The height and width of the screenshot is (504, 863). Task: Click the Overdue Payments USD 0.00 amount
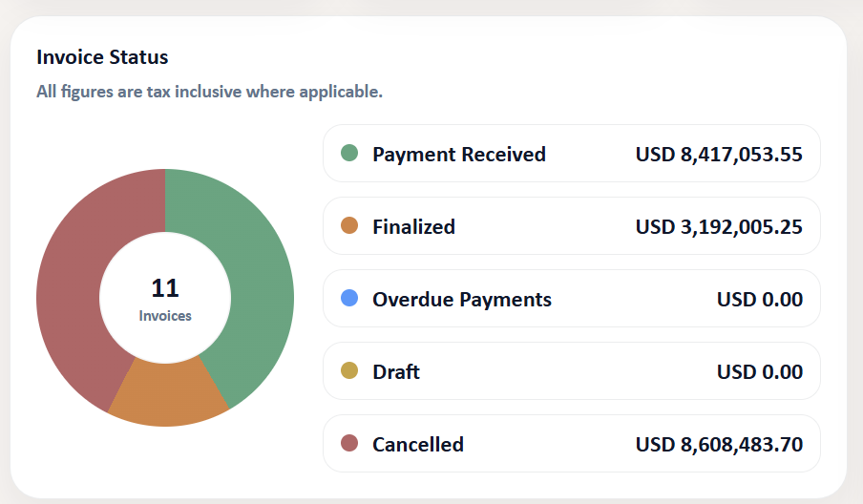pyautogui.click(x=760, y=300)
